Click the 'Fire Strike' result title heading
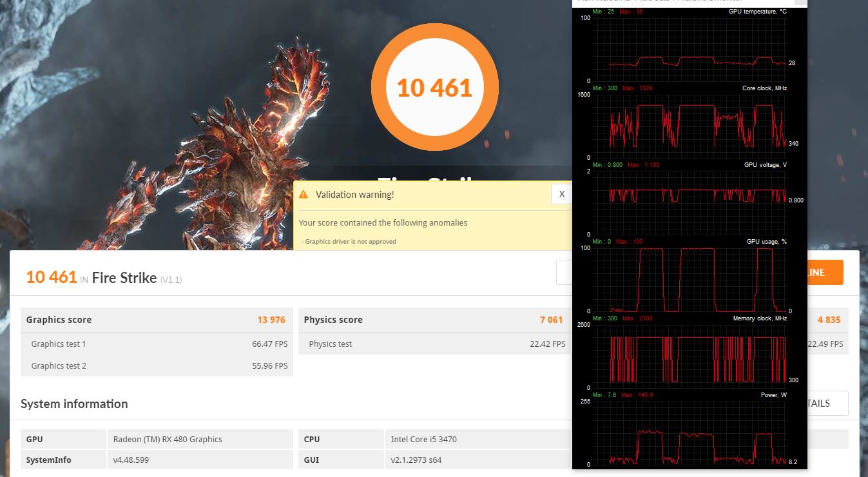Image resolution: width=868 pixels, height=477 pixels. [124, 278]
